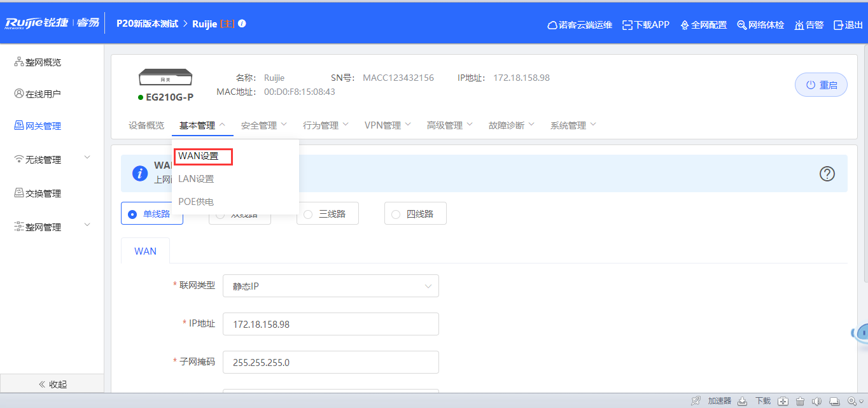Click the 整网管理 icon in sidebar

tap(19, 227)
